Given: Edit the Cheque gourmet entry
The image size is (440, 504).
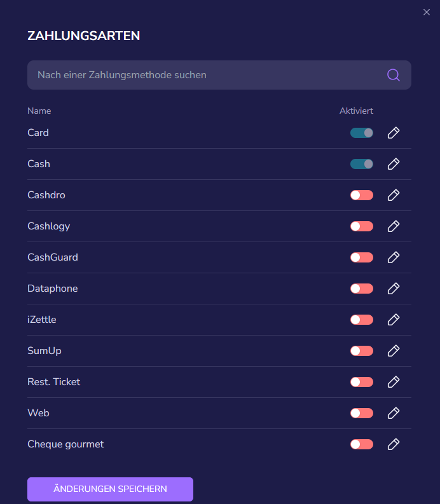Looking at the screenshot, I should [x=394, y=444].
